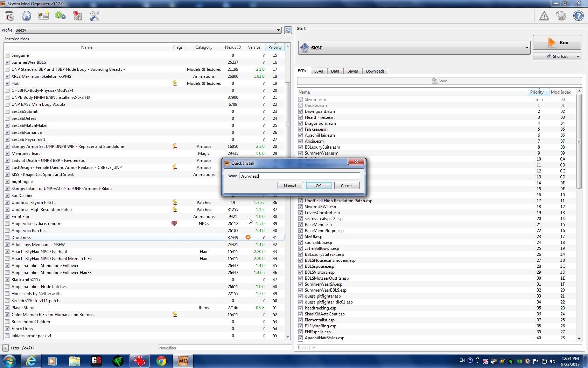The image size is (588, 368).
Task: Switch to the Downloads tab
Action: (x=375, y=71)
